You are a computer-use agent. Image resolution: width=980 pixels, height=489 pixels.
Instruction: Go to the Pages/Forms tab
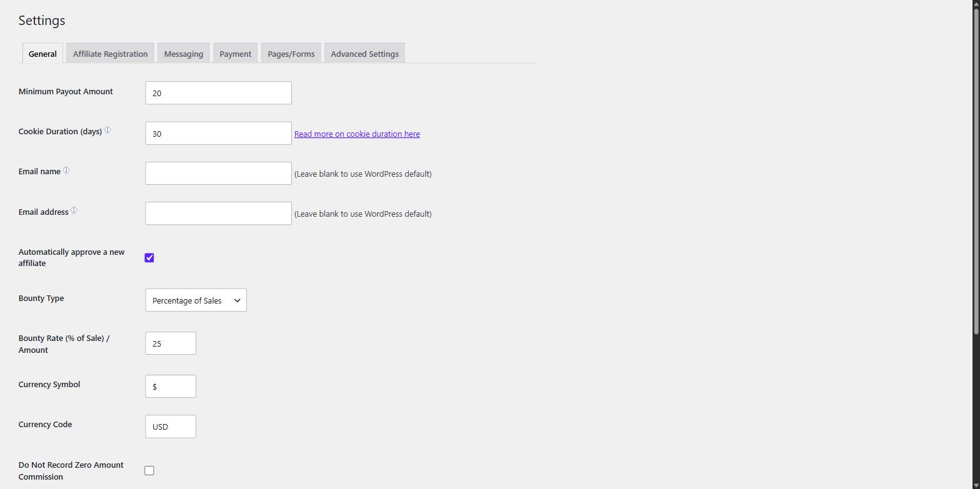click(x=291, y=54)
